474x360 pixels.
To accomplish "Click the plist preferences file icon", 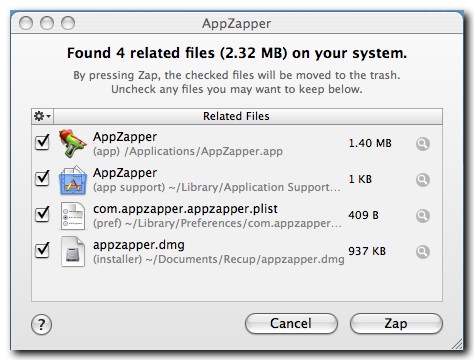I will click(73, 216).
